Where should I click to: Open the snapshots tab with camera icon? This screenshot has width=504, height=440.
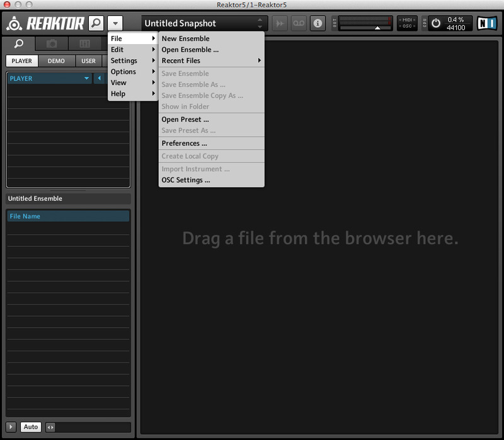[x=52, y=43]
